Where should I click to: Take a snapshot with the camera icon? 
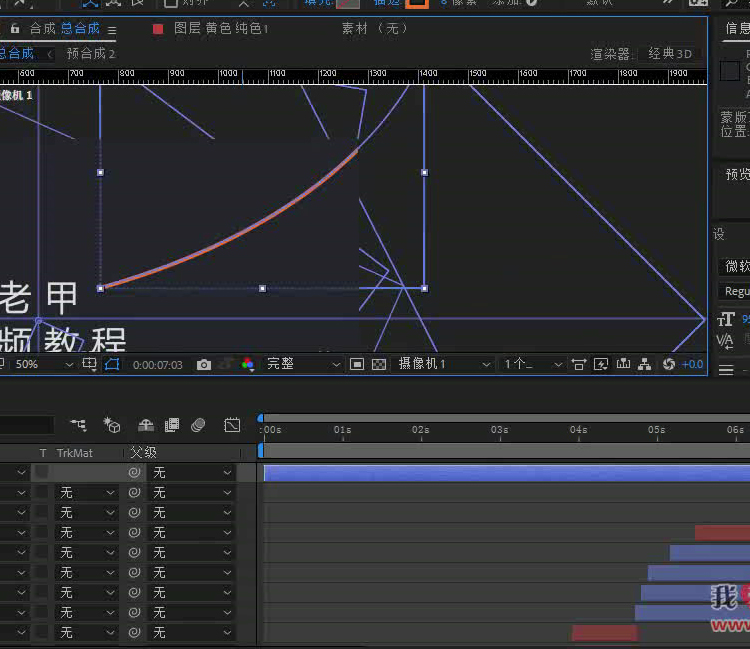204,365
